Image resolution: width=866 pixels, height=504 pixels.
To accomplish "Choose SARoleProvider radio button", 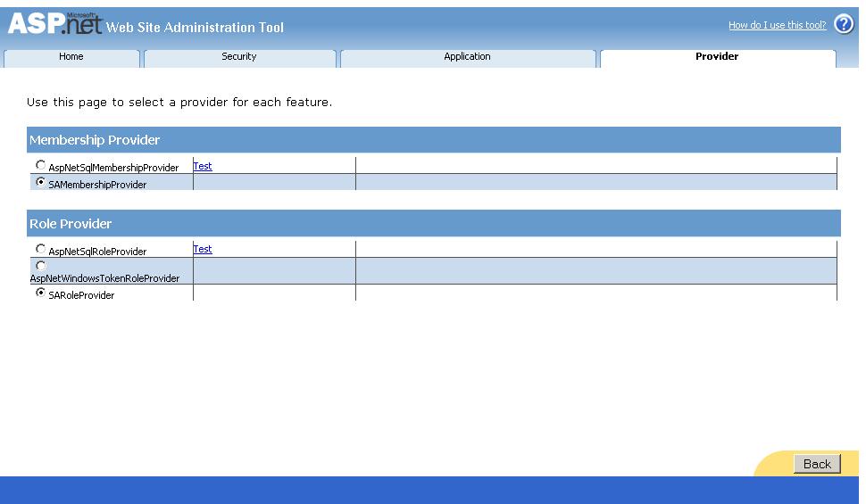I will [40, 293].
